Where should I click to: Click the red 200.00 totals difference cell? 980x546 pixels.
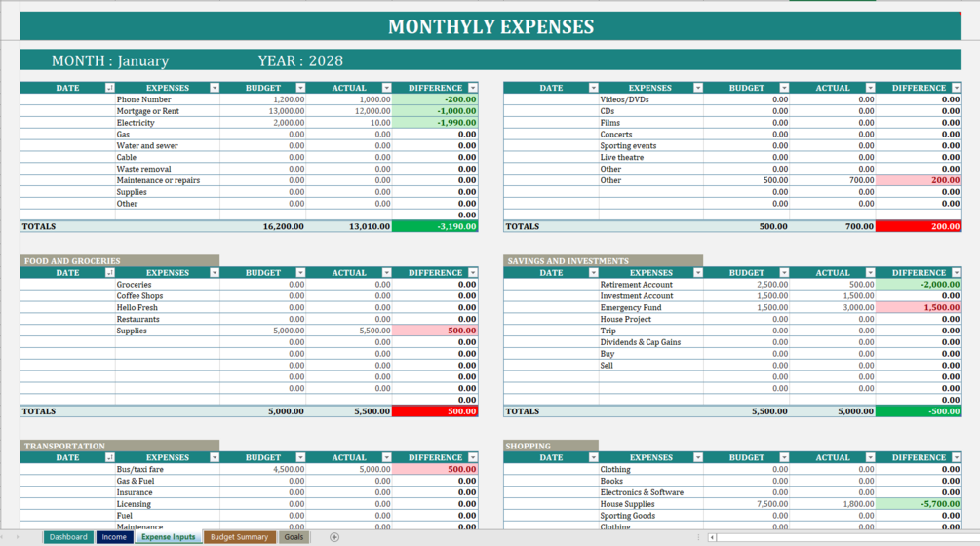pyautogui.click(x=919, y=226)
